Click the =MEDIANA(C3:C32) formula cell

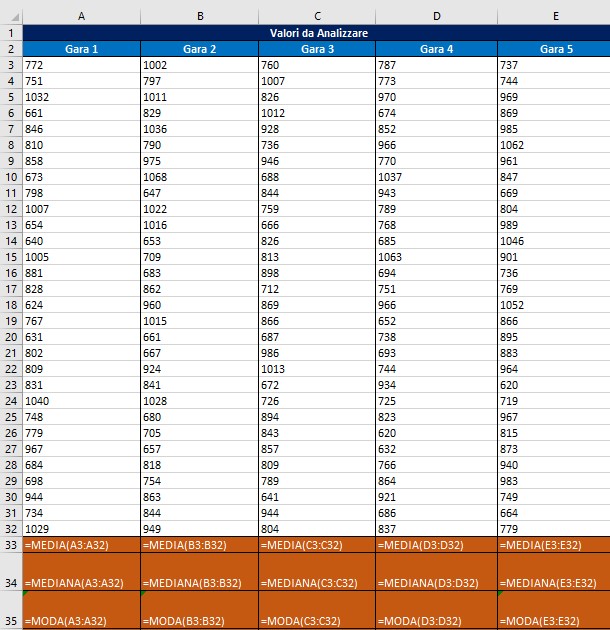(x=317, y=582)
